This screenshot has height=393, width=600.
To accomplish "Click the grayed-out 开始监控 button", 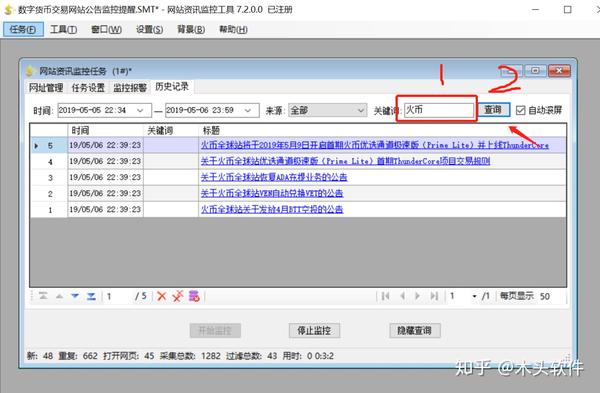I will coord(215,330).
